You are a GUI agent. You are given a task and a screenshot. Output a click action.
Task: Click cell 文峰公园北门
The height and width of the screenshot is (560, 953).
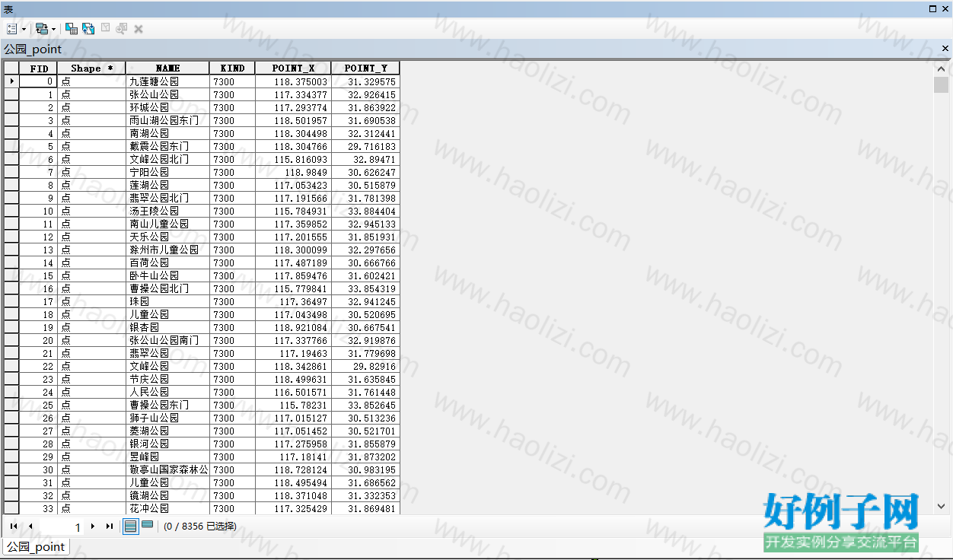click(x=167, y=159)
